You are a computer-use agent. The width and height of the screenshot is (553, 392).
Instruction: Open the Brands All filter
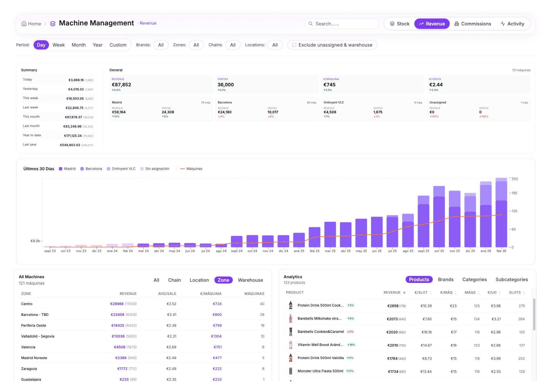[161, 45]
